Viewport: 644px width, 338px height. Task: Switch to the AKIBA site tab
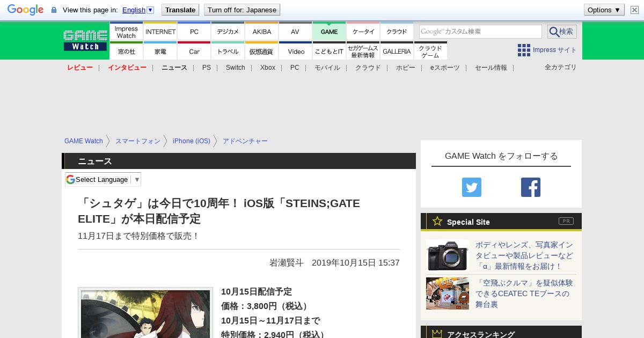[x=262, y=32]
